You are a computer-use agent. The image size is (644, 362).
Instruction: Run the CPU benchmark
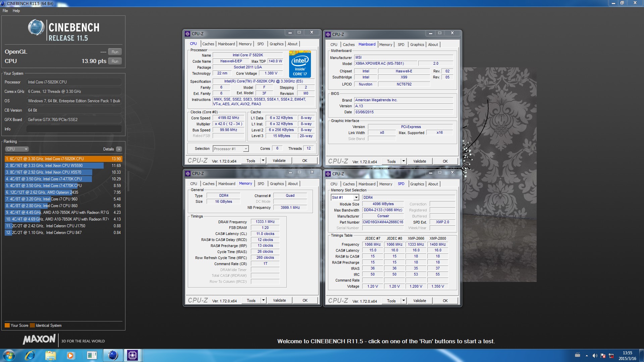pyautogui.click(x=115, y=61)
